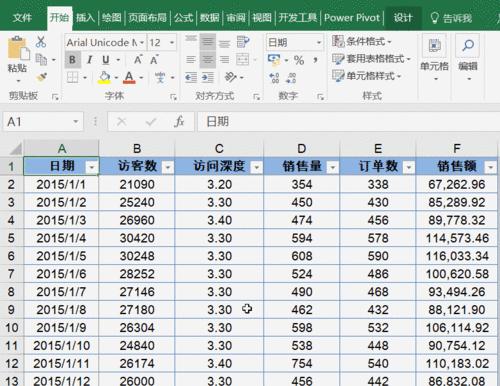Click the Increase Decimal icon
The width and height of the screenshot is (500, 386).
pos(274,78)
